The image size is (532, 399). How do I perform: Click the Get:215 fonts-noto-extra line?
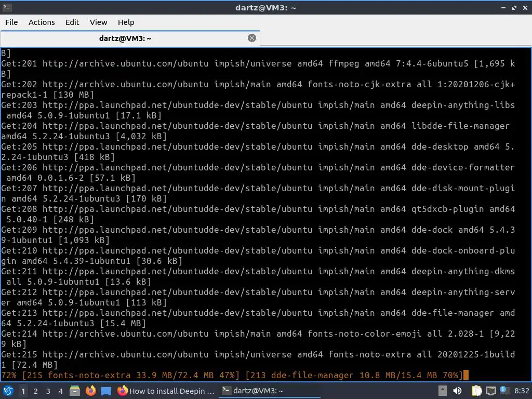pos(258,360)
